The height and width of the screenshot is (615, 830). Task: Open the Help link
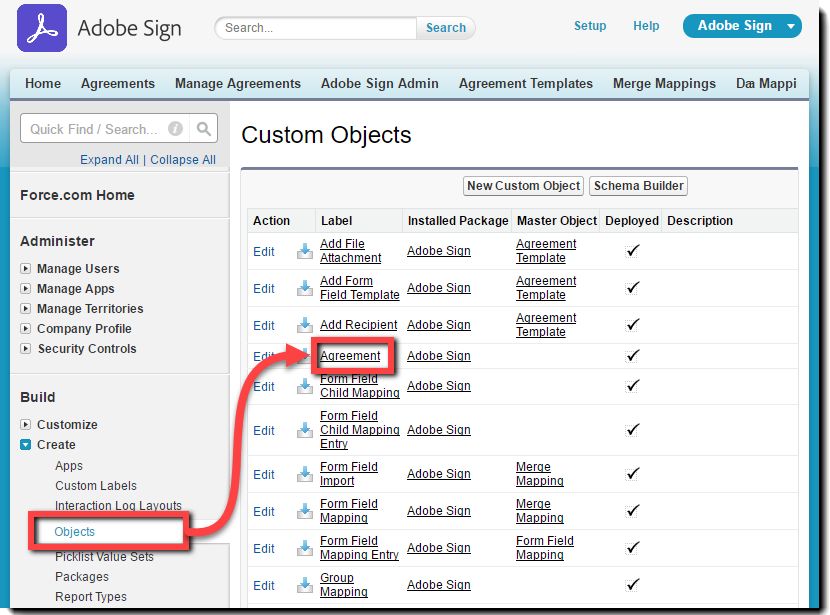point(646,26)
